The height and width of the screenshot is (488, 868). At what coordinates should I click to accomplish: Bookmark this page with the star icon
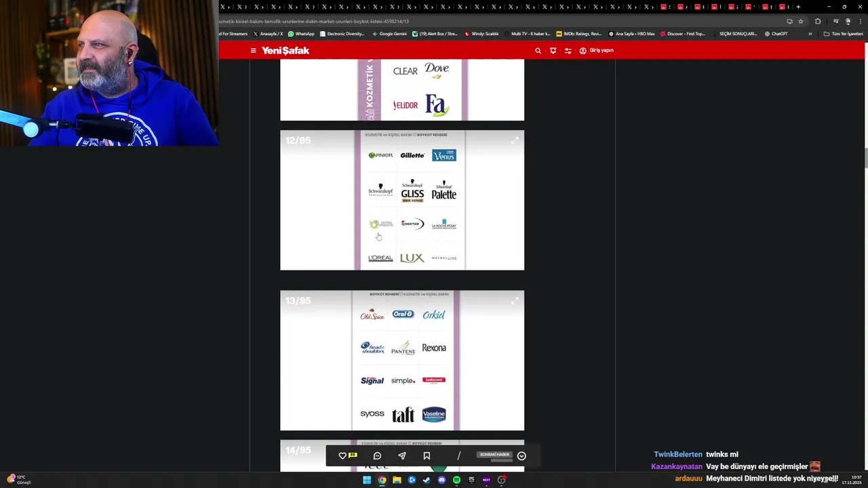(800, 21)
